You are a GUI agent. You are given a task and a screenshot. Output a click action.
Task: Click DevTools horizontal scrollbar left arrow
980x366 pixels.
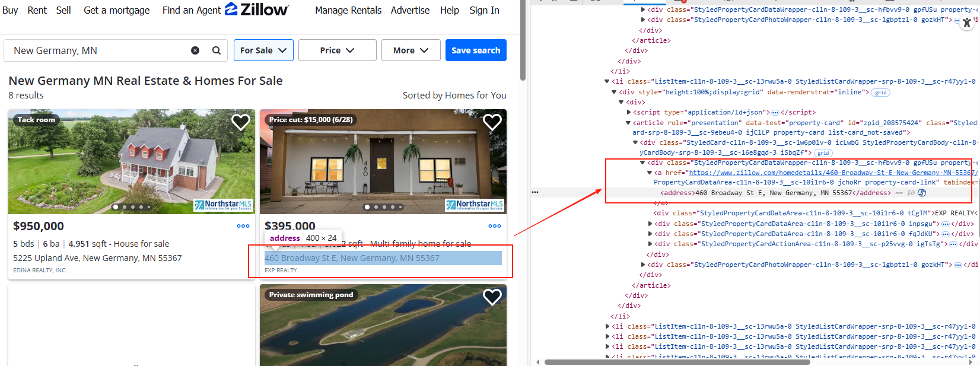coord(538,362)
